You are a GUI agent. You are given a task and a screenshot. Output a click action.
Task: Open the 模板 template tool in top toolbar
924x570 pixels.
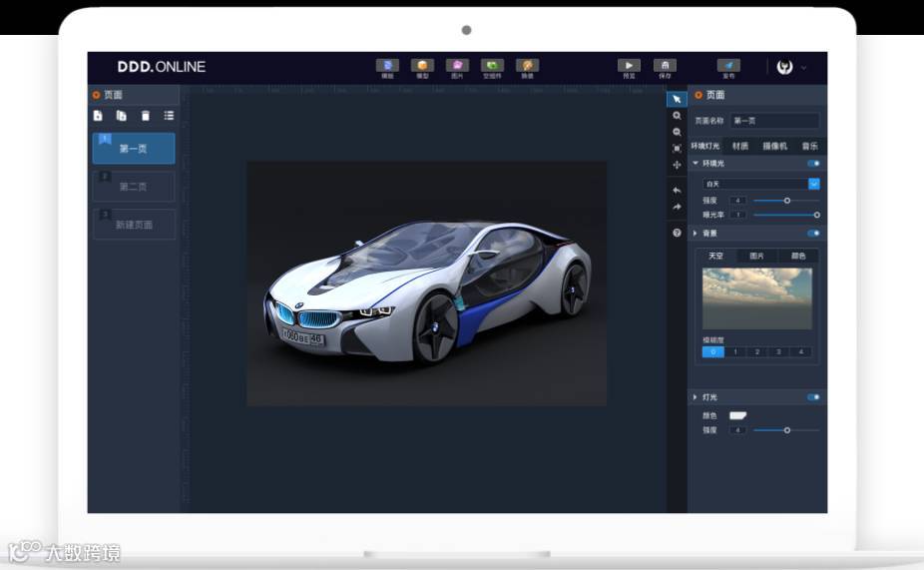click(387, 68)
